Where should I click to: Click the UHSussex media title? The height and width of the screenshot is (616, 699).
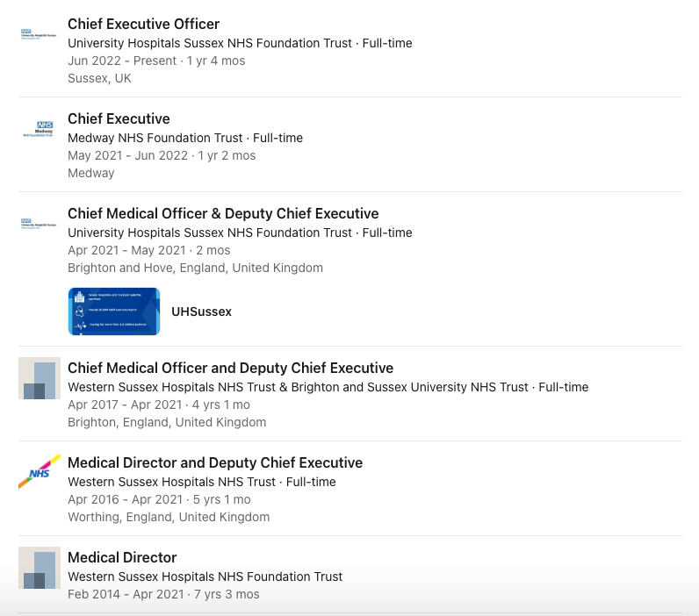coord(201,312)
